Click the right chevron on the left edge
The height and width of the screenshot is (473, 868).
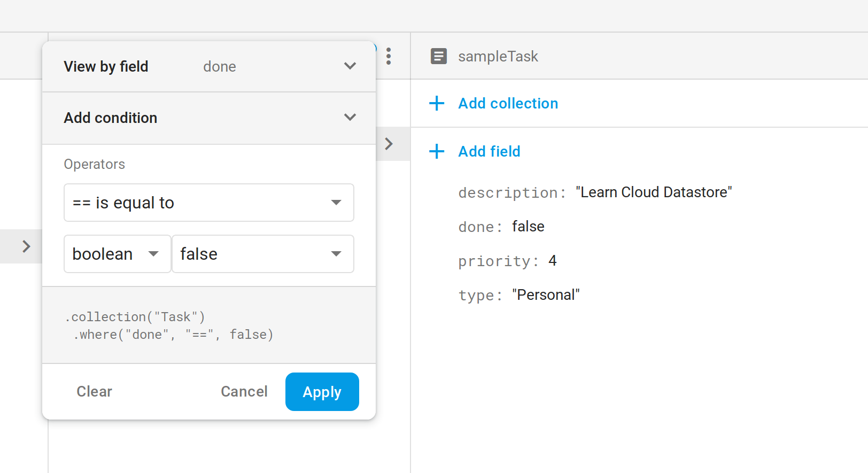pyautogui.click(x=26, y=246)
